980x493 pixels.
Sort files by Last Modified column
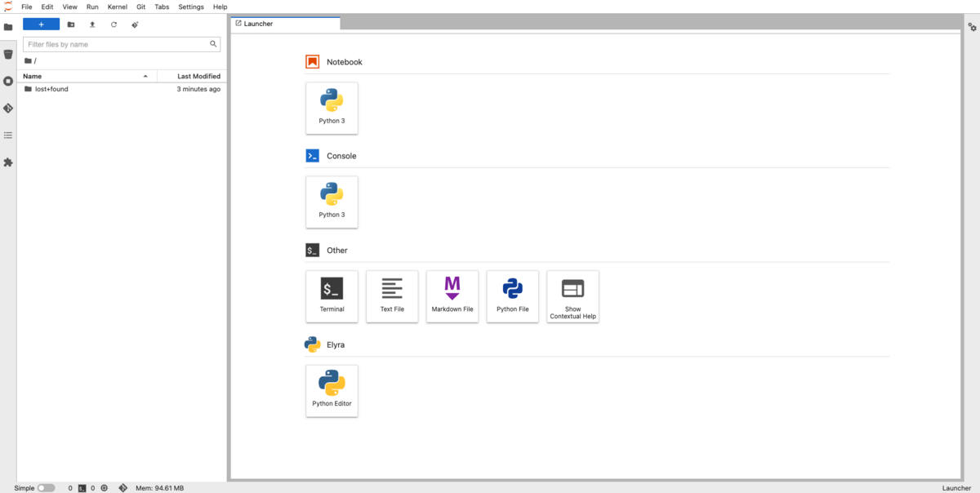click(199, 76)
